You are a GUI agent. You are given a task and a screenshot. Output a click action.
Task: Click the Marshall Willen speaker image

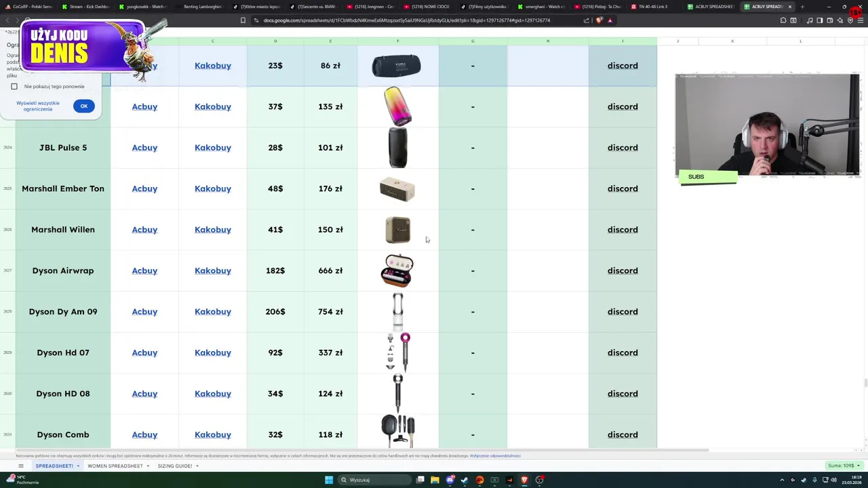click(x=398, y=230)
